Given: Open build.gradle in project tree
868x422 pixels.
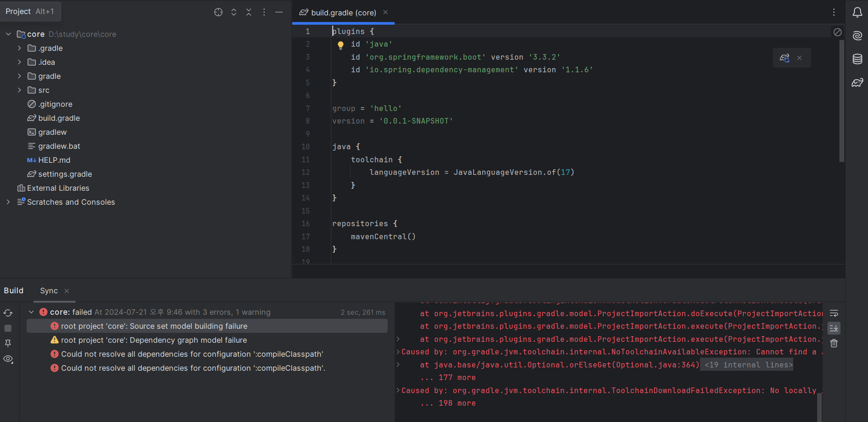Looking at the screenshot, I should [x=59, y=118].
